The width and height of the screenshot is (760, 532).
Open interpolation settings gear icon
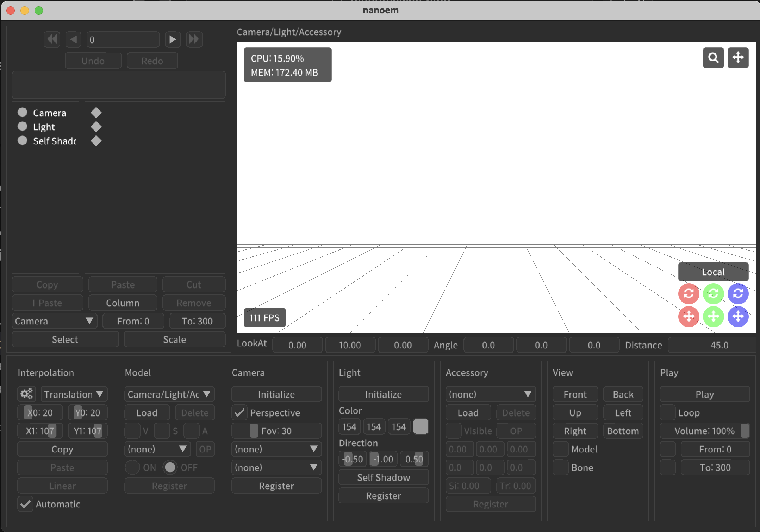26,394
